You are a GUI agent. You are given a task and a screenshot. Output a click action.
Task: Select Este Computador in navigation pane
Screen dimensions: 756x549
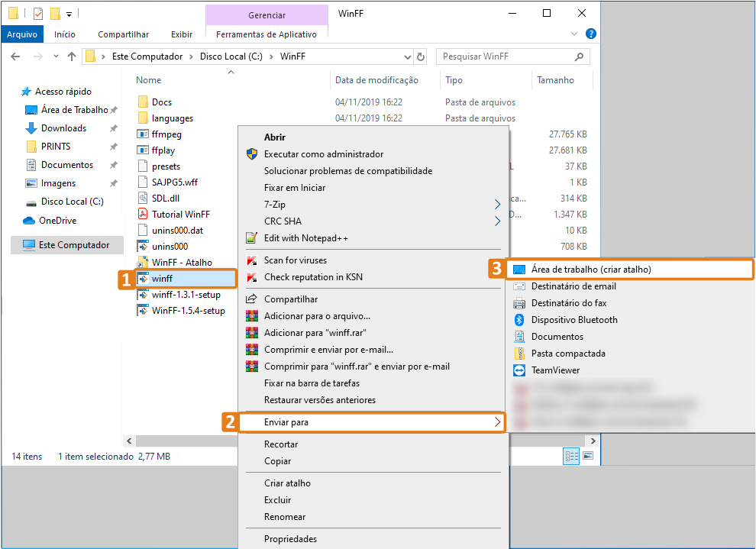(67, 245)
